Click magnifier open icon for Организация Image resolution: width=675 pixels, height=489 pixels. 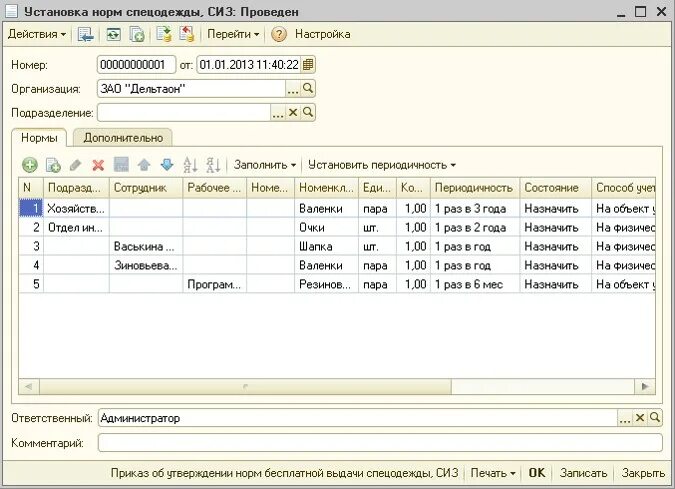point(308,89)
